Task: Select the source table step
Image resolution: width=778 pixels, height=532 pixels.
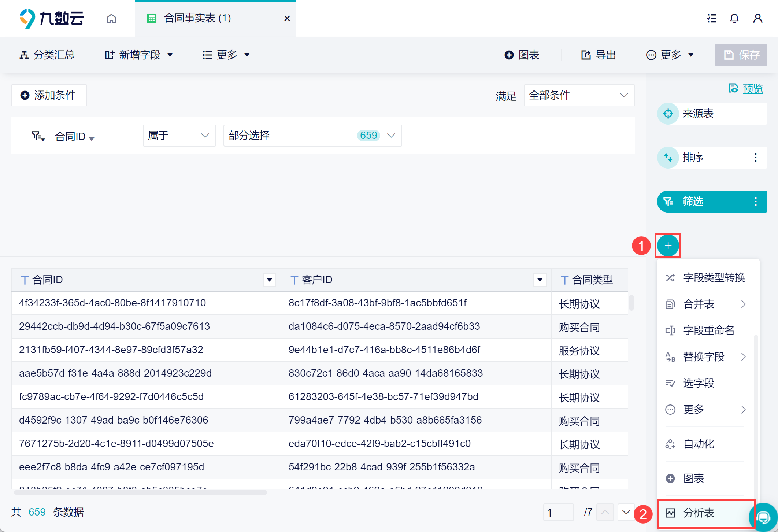Action: [698, 114]
